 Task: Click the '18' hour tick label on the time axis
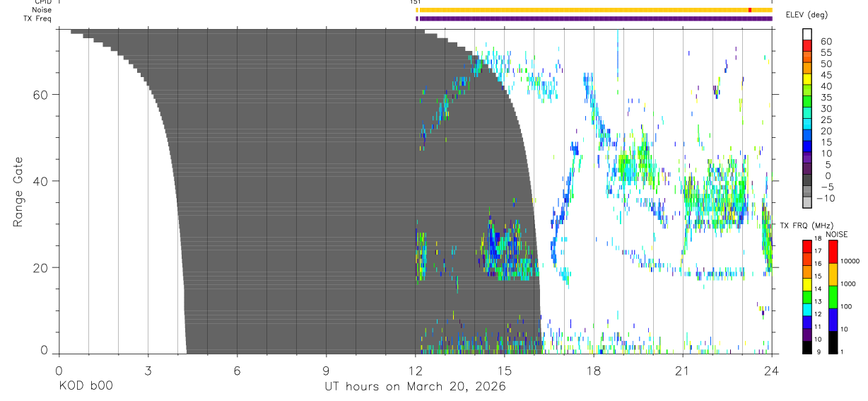593,370
